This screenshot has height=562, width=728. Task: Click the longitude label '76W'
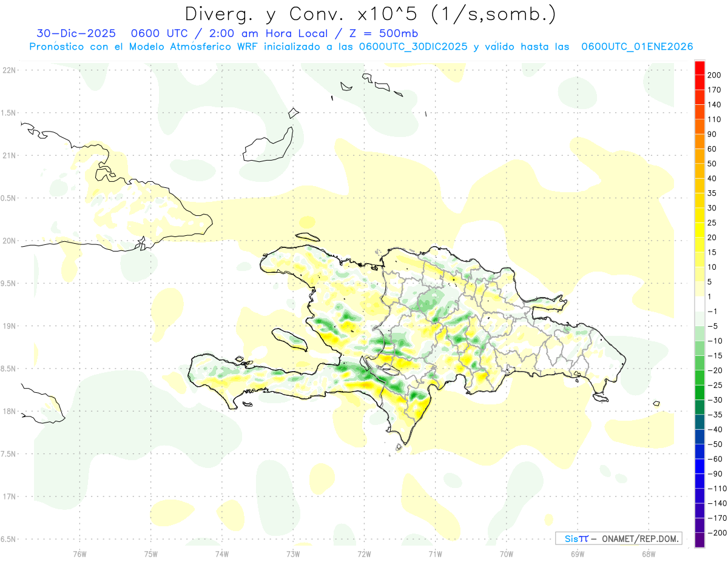(79, 554)
